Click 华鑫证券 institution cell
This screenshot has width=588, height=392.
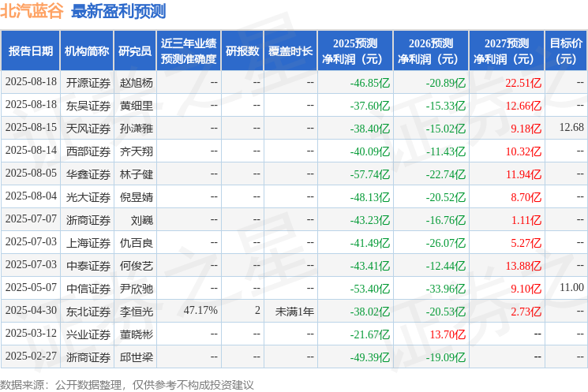coord(88,174)
